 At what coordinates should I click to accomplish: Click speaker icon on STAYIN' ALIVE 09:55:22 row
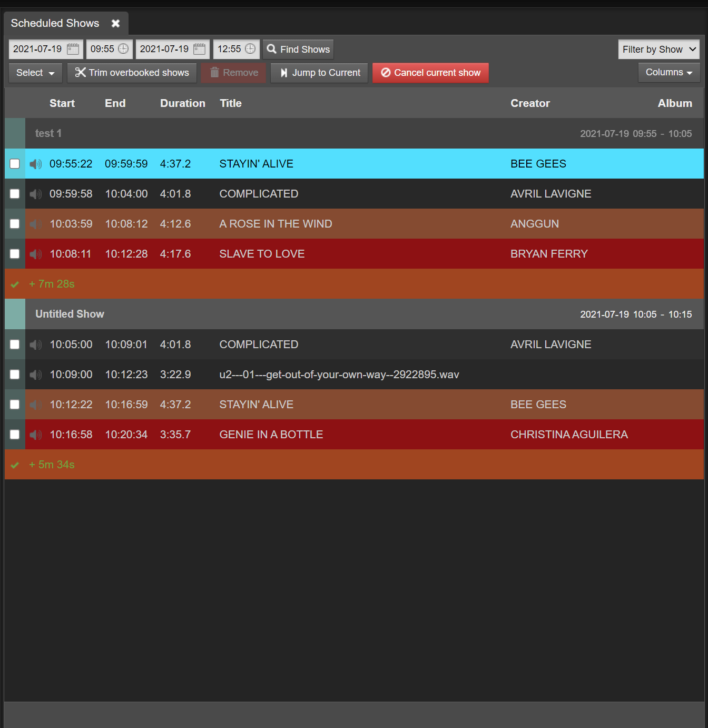(x=35, y=164)
